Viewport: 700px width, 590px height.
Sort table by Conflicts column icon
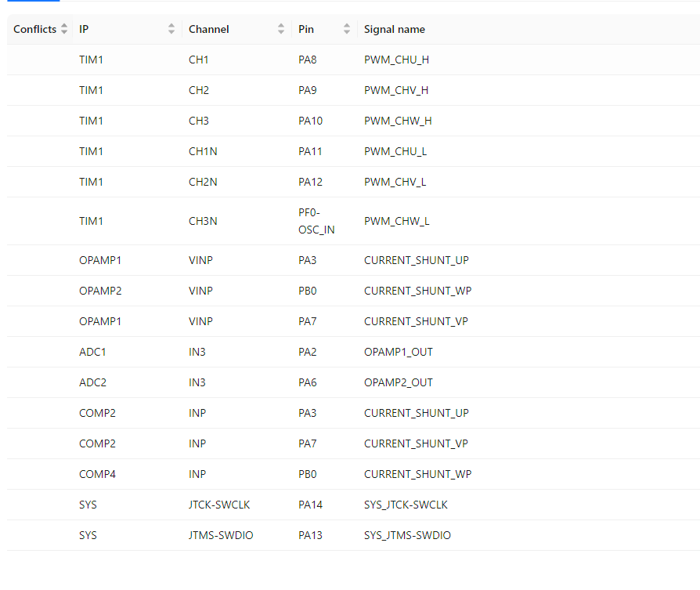coord(64,29)
